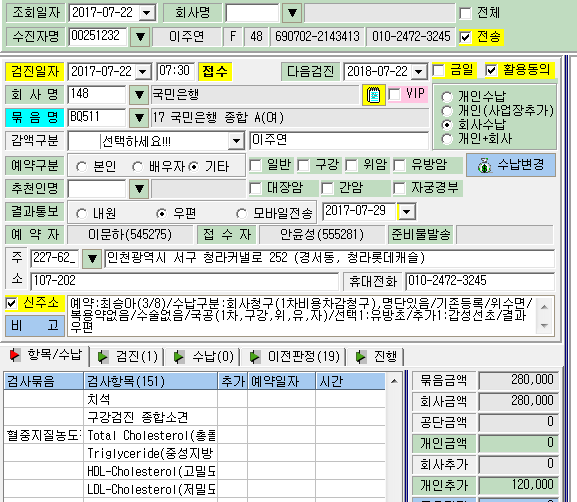Click the yellow 접수 button

point(215,71)
